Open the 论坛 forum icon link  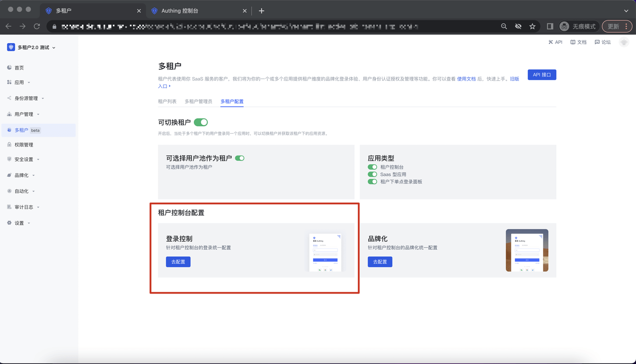(597, 42)
